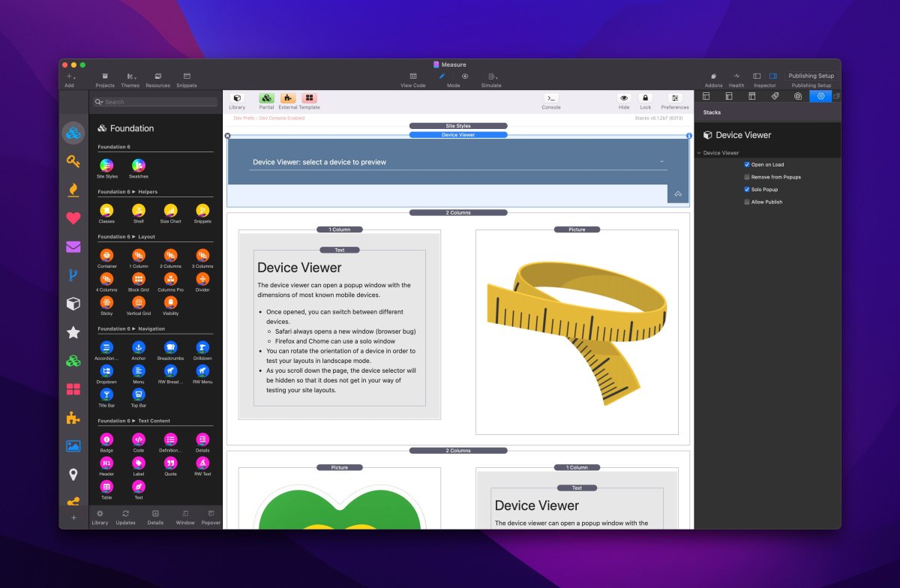The image size is (900, 588).
Task: Open the flame icon library group
Action: [x=73, y=190]
